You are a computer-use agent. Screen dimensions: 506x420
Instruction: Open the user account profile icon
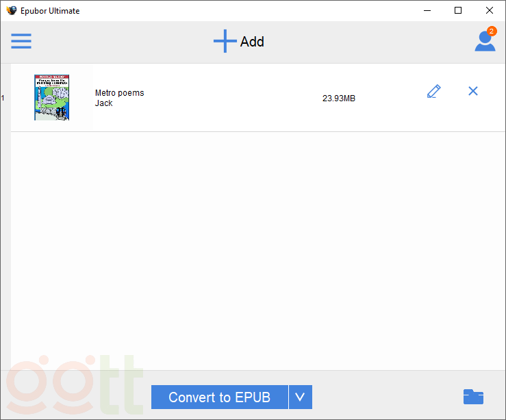point(484,42)
